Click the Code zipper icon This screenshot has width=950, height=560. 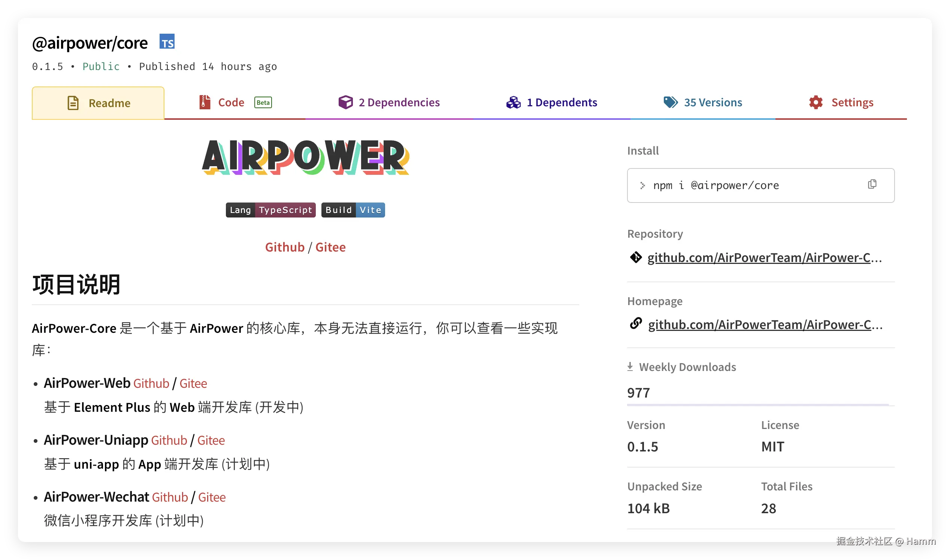204,102
